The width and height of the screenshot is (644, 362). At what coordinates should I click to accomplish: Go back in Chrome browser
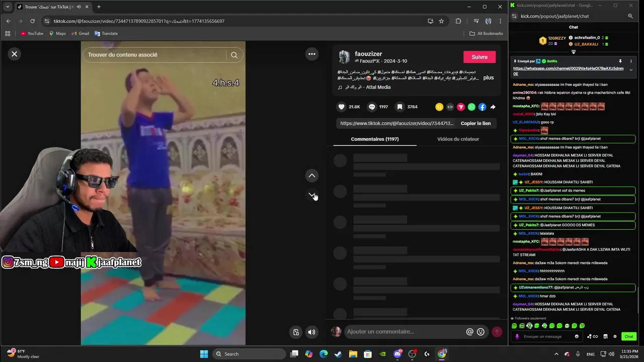pyautogui.click(x=9, y=21)
